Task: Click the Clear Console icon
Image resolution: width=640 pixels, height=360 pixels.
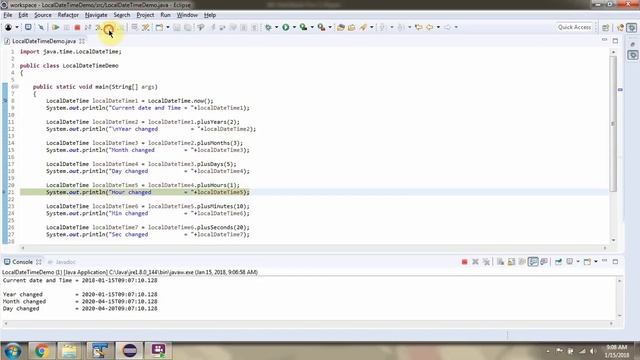Action: click(x=500, y=262)
